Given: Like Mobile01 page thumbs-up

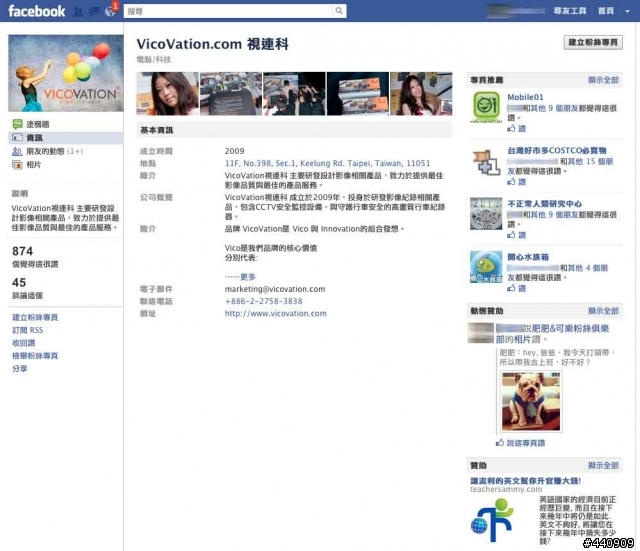Looking at the screenshot, I should click(516, 129).
